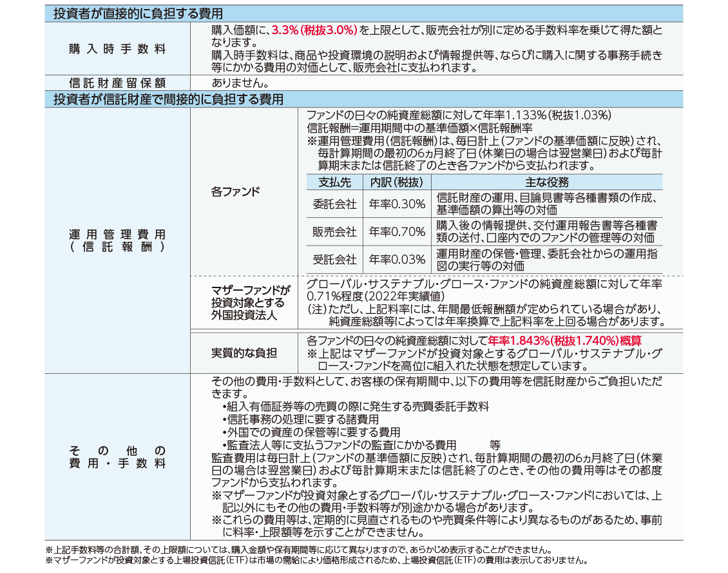Click the 内訳(税抜) column header
This screenshot has width=728, height=573.
[x=396, y=182]
